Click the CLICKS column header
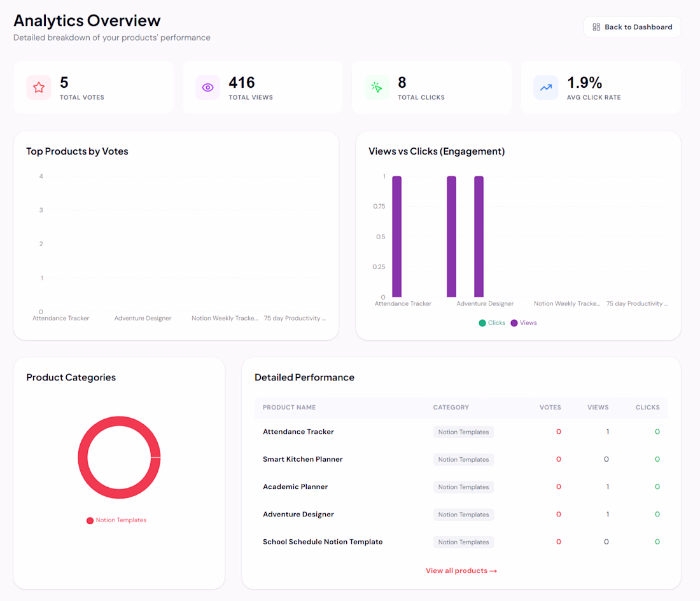700x601 pixels. coord(647,408)
